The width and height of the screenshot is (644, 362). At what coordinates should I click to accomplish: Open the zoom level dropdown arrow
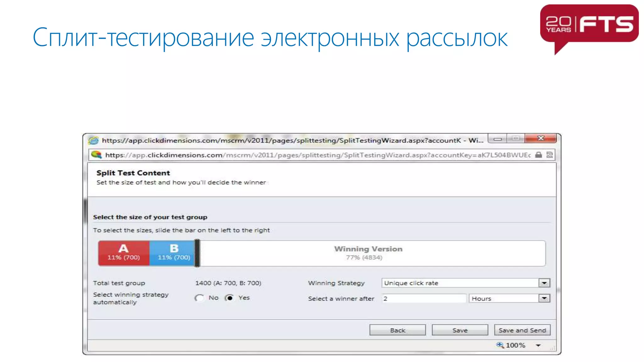click(538, 345)
